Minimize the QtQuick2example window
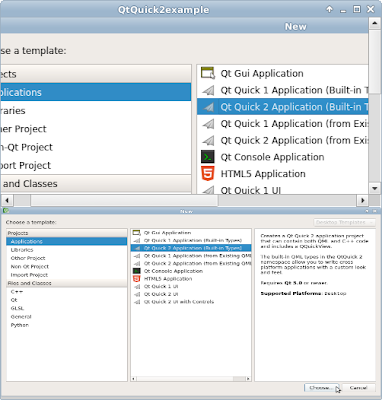 [x=343, y=10]
